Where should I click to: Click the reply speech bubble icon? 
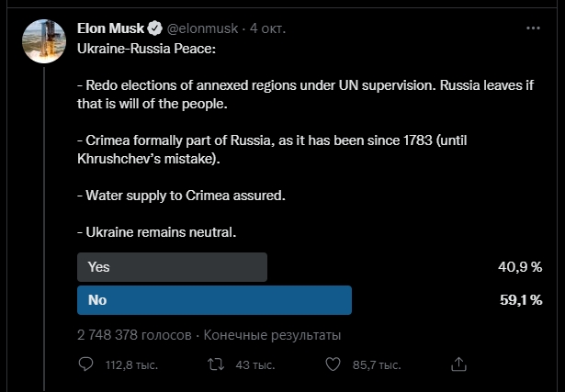pos(85,365)
